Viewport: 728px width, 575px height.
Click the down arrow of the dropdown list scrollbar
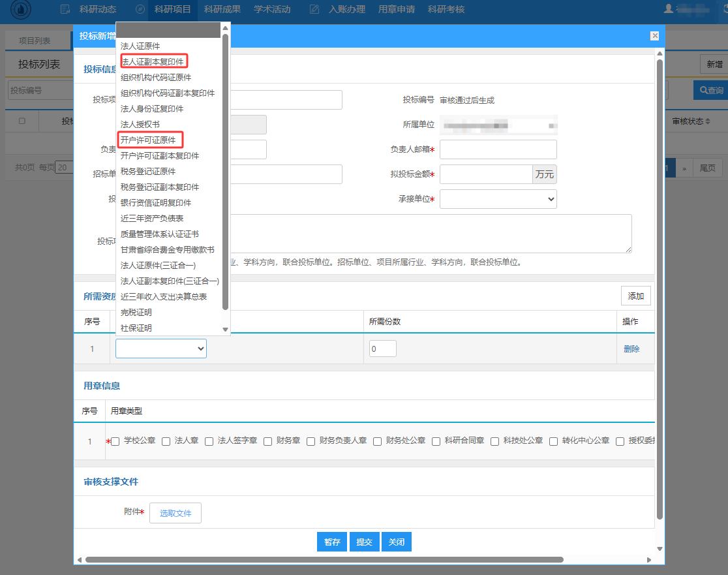[226, 330]
